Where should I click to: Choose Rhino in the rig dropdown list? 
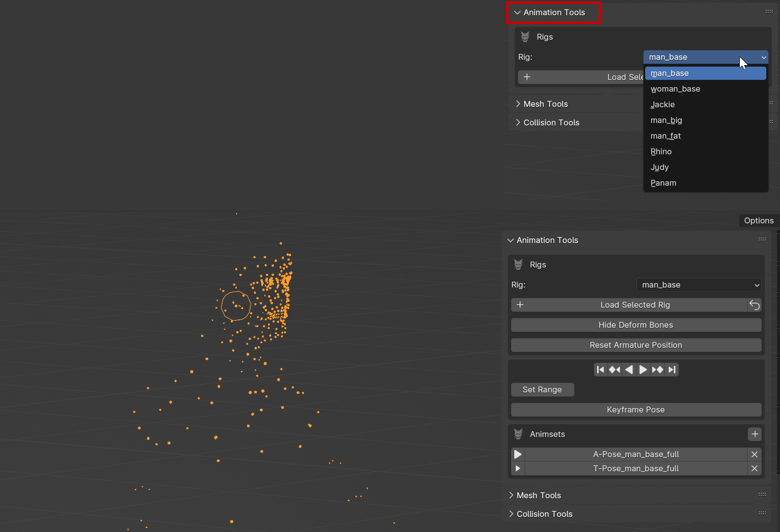tap(661, 152)
